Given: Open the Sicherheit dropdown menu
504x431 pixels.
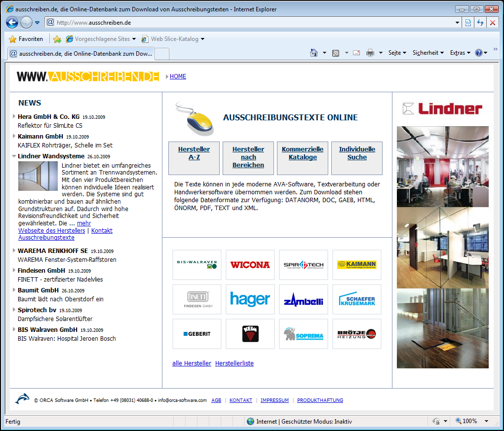Looking at the screenshot, I should pyautogui.click(x=427, y=53).
